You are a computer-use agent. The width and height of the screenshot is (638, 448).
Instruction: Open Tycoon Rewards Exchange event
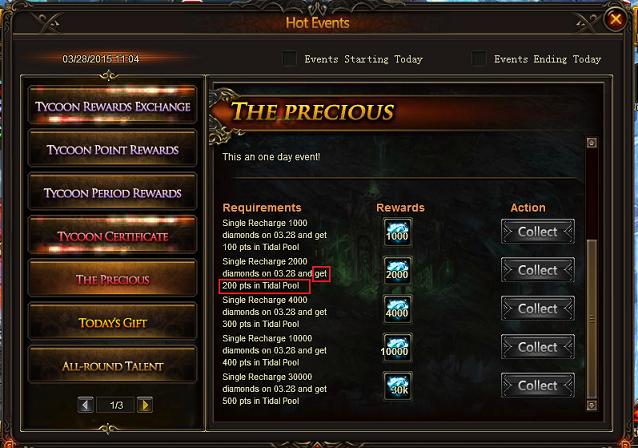112,105
